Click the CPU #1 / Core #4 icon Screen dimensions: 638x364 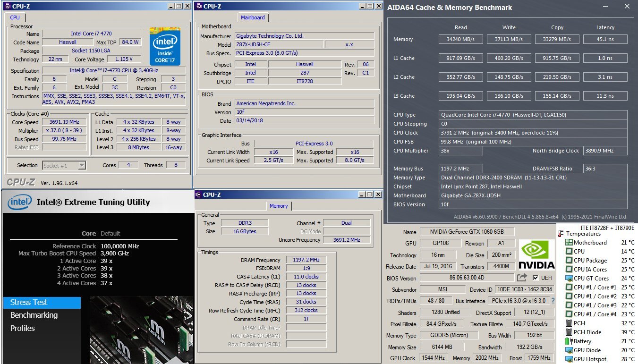click(569, 314)
